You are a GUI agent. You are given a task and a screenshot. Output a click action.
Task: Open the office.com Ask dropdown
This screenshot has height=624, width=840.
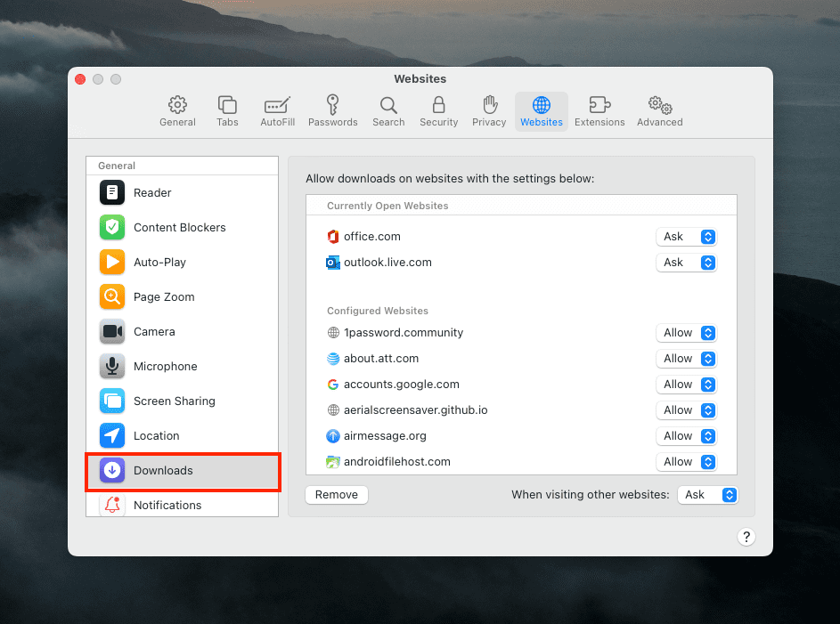pos(686,237)
